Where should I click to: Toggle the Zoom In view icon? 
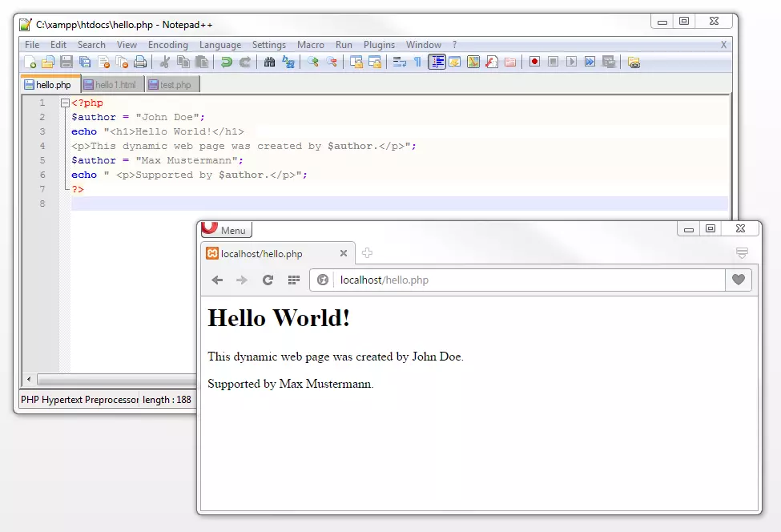coord(312,62)
